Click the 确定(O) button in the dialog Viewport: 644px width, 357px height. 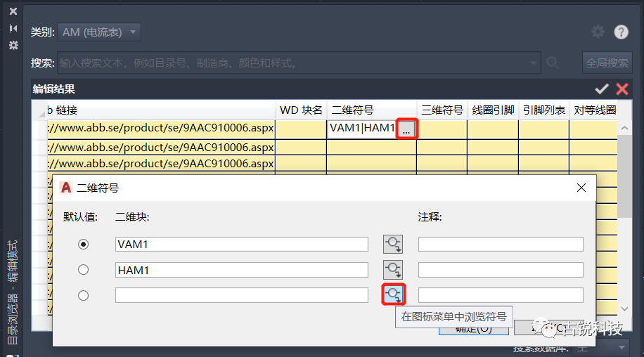[x=474, y=329]
